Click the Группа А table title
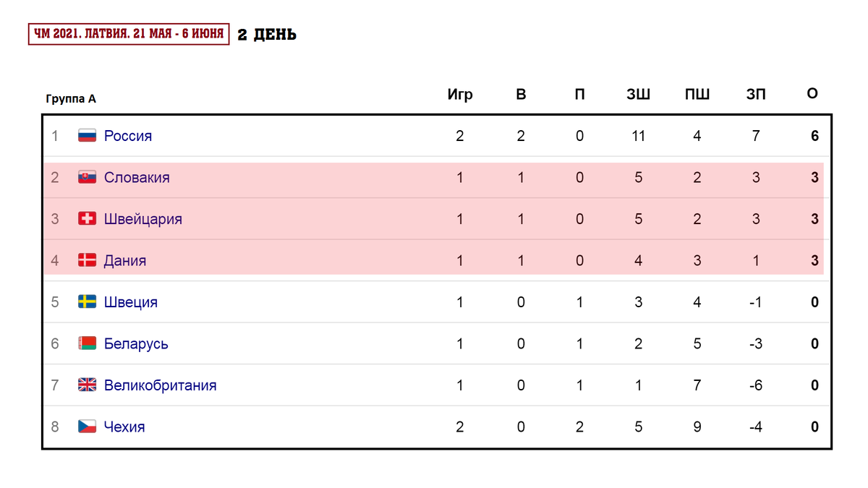 coord(71,99)
